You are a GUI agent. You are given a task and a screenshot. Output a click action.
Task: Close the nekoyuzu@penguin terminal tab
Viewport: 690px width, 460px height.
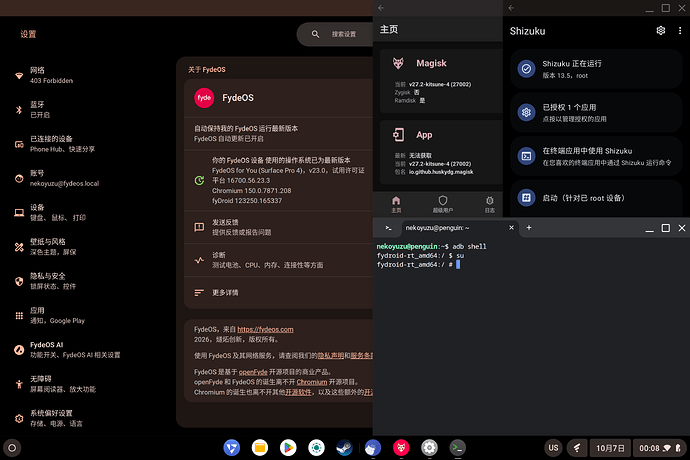(x=511, y=228)
